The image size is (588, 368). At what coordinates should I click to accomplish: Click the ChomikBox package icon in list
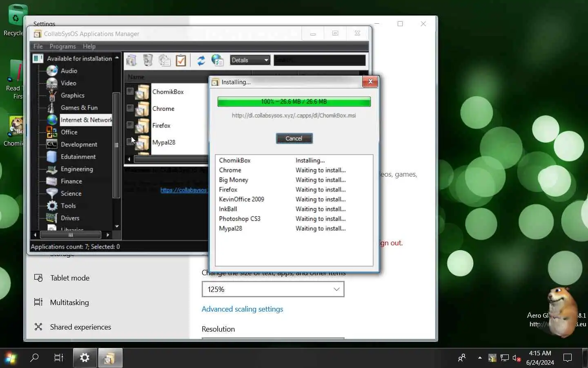point(142,92)
